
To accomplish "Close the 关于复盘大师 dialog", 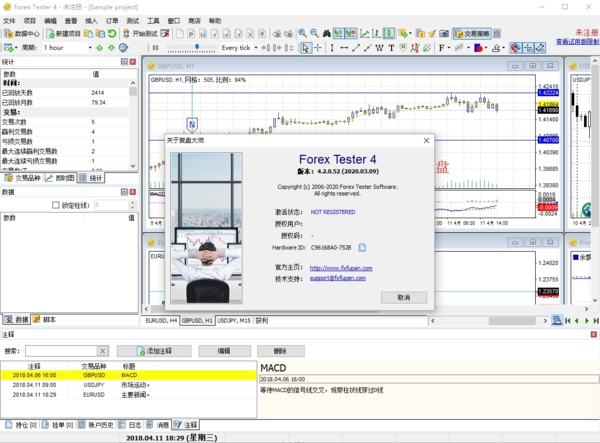I will tap(427, 141).
